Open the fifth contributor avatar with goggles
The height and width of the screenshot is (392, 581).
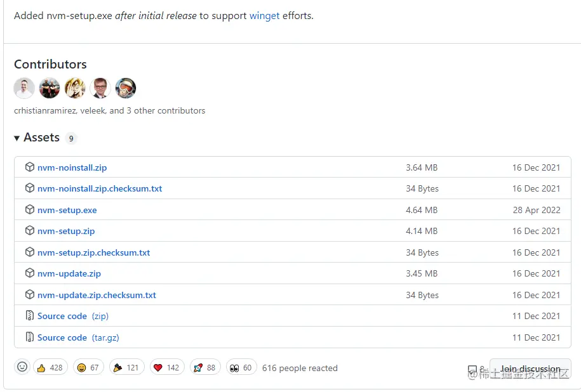pos(126,88)
